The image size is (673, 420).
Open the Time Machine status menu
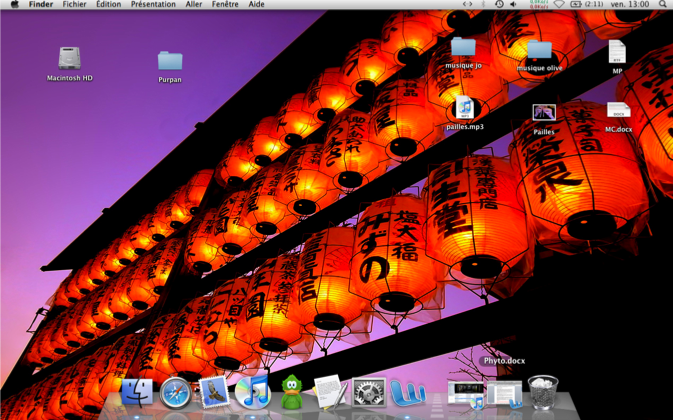[x=499, y=5]
